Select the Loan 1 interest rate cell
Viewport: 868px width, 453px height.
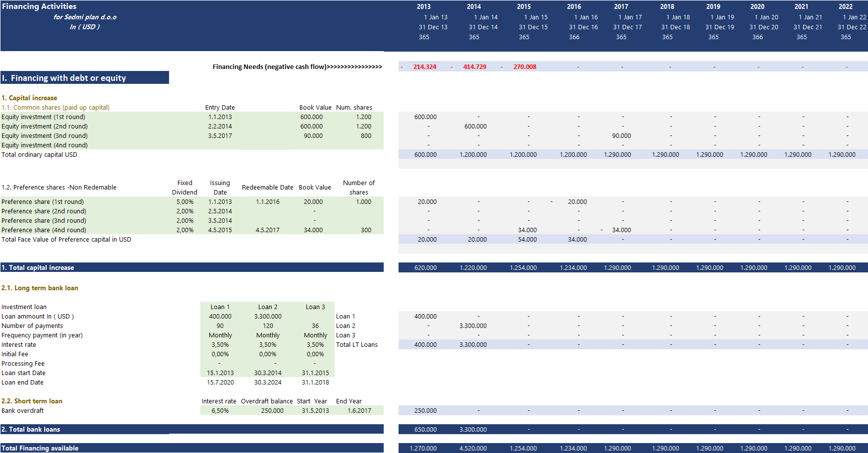point(220,345)
